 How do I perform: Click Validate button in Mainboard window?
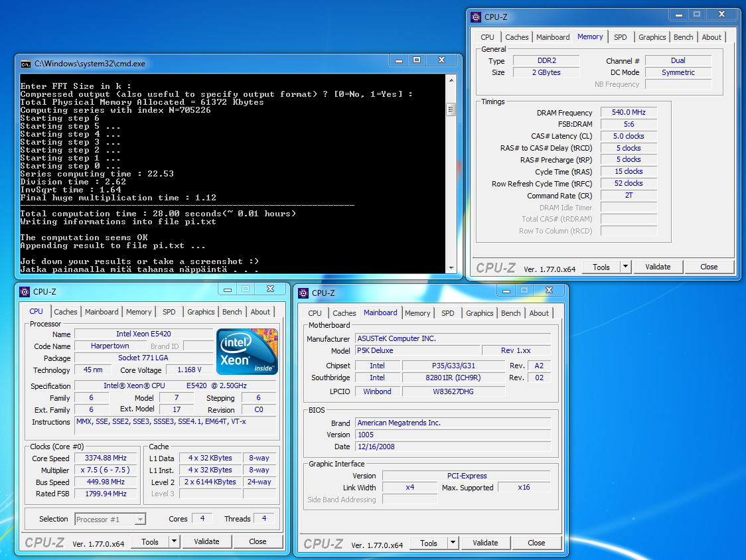(x=485, y=543)
